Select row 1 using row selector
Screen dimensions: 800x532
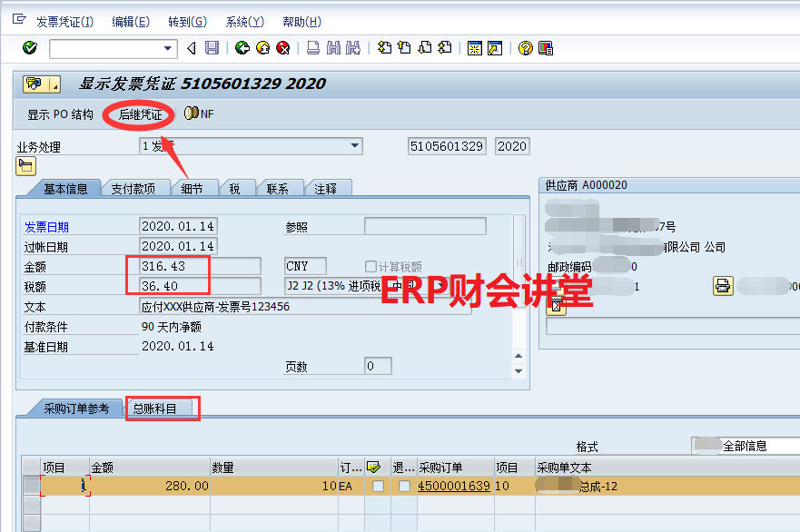tap(32, 485)
